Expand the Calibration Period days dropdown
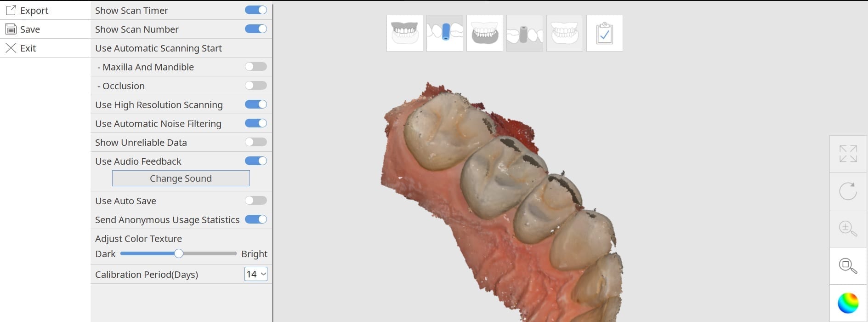The width and height of the screenshot is (868, 322). 256,274
